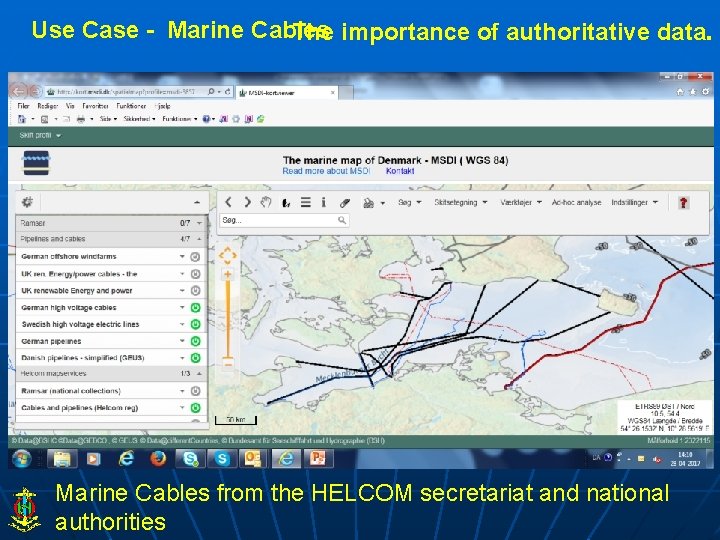720x540 pixels.
Task: Click the Windows Start orb
Action: (x=21, y=458)
